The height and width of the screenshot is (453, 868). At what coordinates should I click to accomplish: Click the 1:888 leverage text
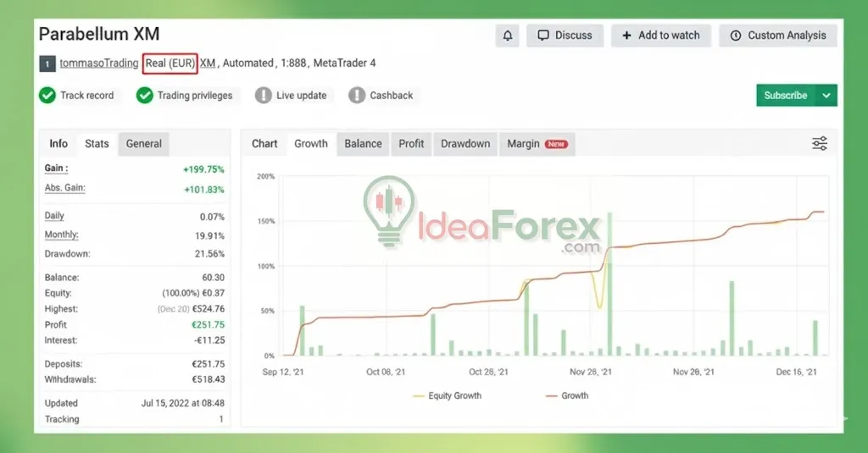(293, 63)
